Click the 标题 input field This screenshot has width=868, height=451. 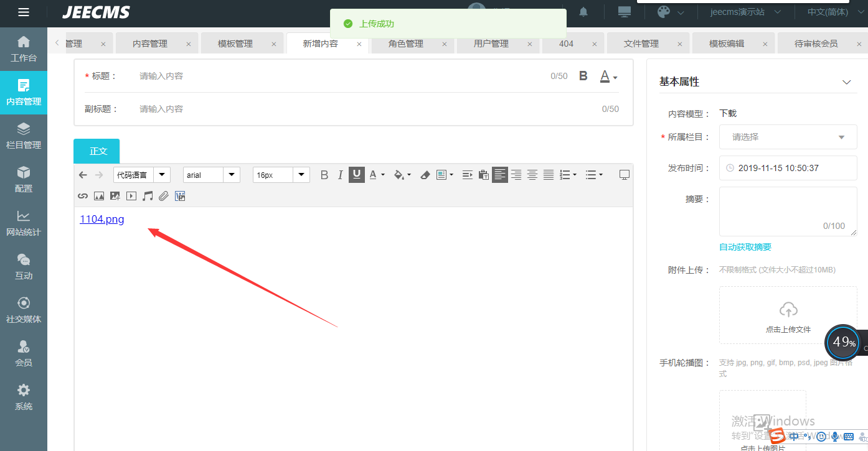click(339, 76)
